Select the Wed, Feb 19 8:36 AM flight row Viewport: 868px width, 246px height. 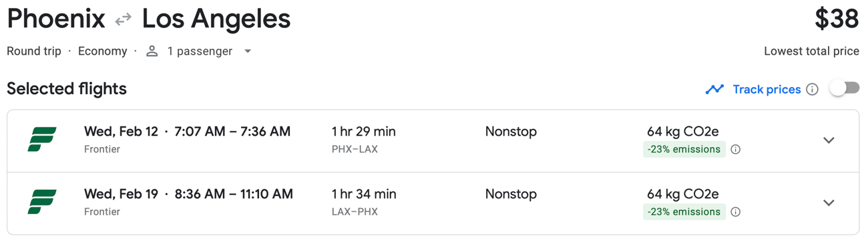point(433,203)
